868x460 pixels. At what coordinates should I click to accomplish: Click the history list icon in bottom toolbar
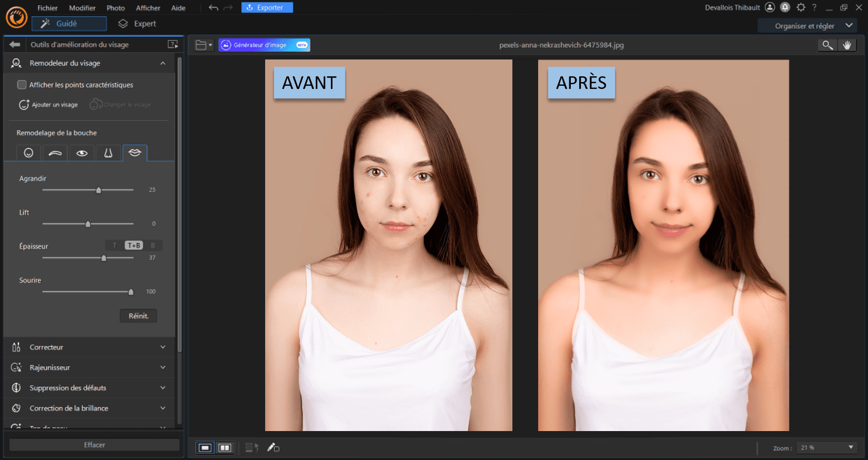click(x=251, y=447)
